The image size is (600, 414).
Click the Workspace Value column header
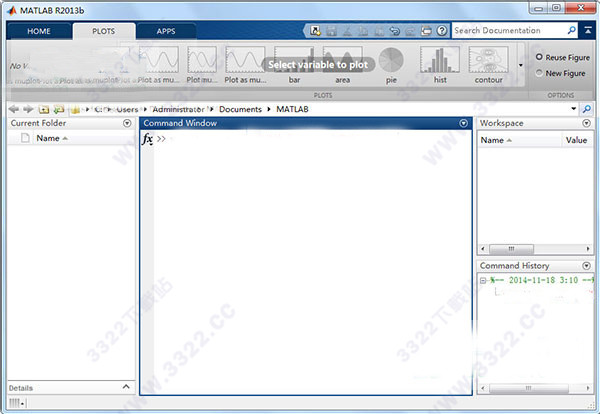pos(576,140)
